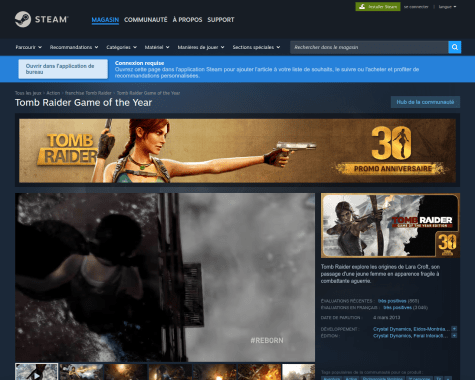Viewport: 475px width, 380px height.
Task: Click Ouvrir dans l'application de bureau
Action: tap(63, 69)
